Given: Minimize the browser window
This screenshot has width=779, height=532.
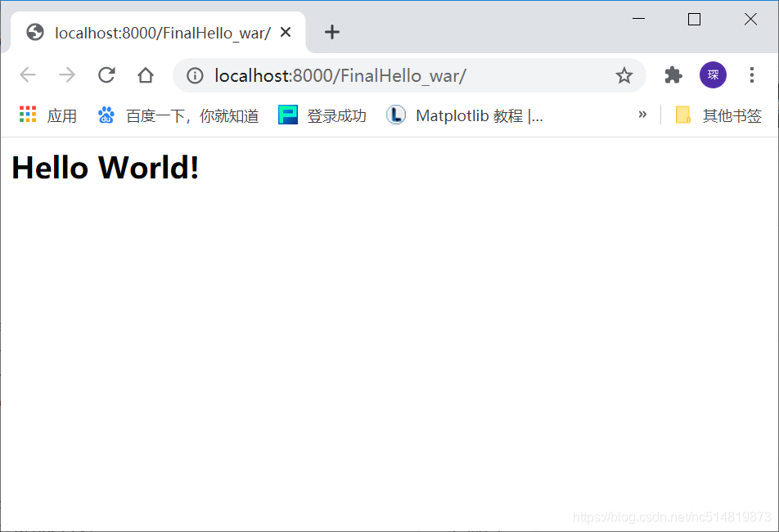Looking at the screenshot, I should [638, 19].
